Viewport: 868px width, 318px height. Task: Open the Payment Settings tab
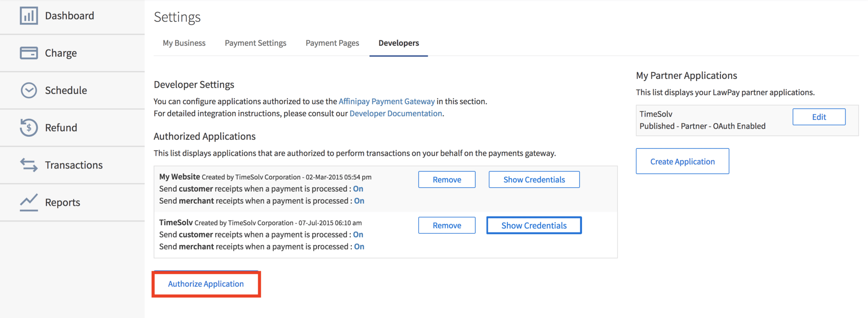point(256,43)
